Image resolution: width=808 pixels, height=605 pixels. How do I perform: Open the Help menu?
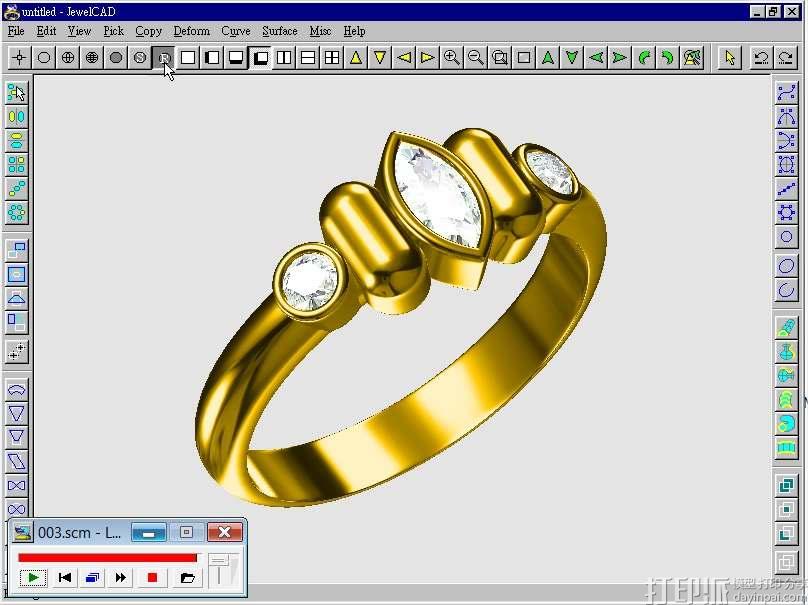pos(355,31)
